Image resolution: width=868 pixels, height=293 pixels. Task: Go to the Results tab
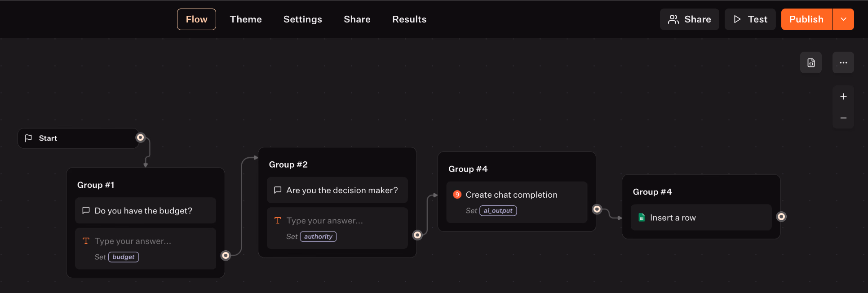pyautogui.click(x=409, y=19)
